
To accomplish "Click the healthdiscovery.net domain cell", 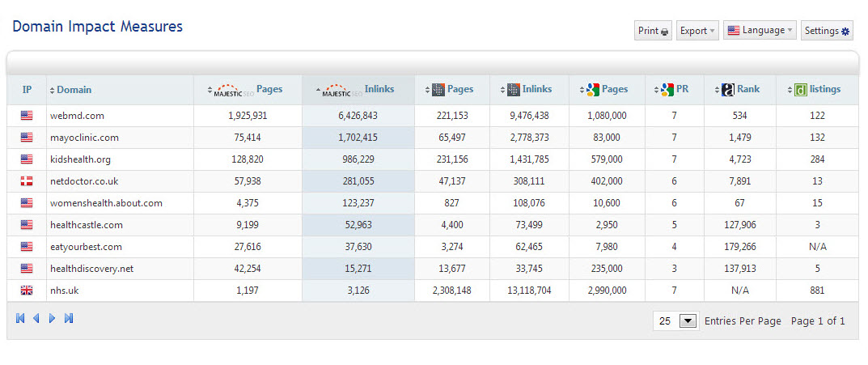I will (120, 269).
